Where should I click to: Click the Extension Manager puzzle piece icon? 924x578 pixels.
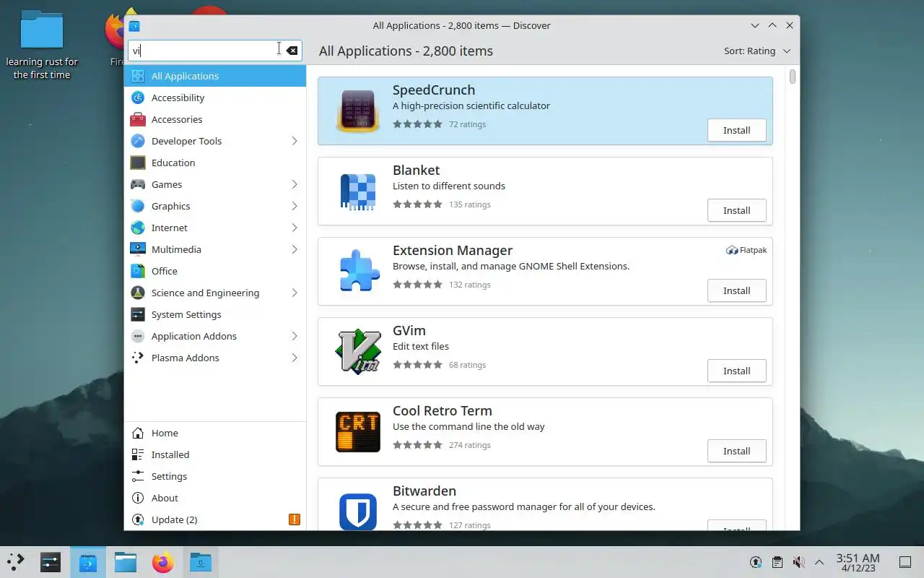click(358, 271)
